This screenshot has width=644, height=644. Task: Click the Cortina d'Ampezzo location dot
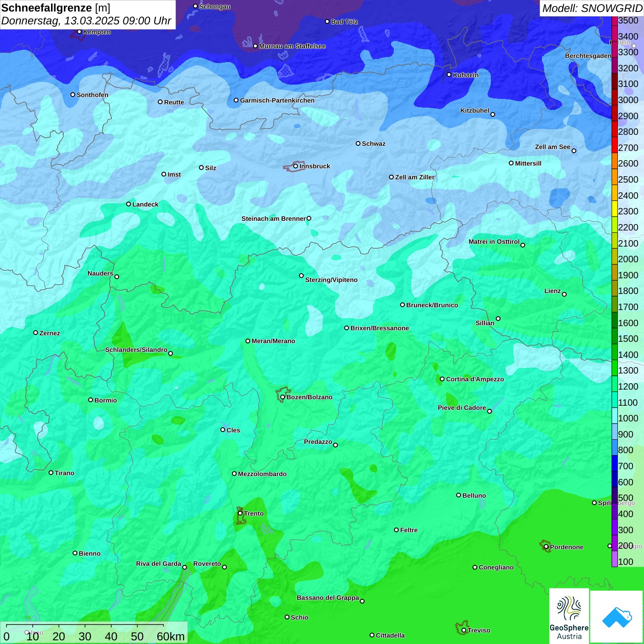(x=442, y=379)
